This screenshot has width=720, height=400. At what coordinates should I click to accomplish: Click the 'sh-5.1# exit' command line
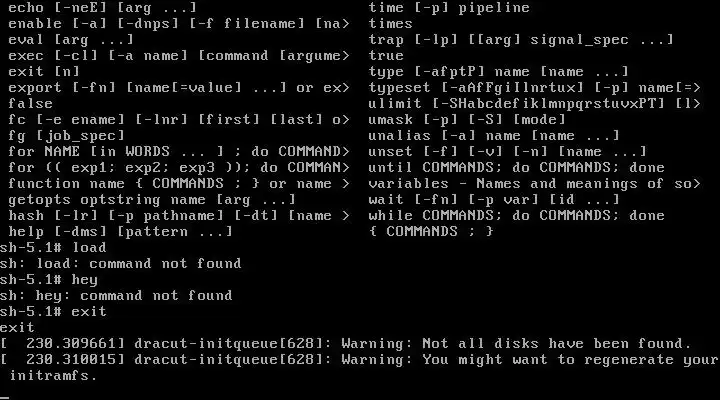click(x=53, y=312)
